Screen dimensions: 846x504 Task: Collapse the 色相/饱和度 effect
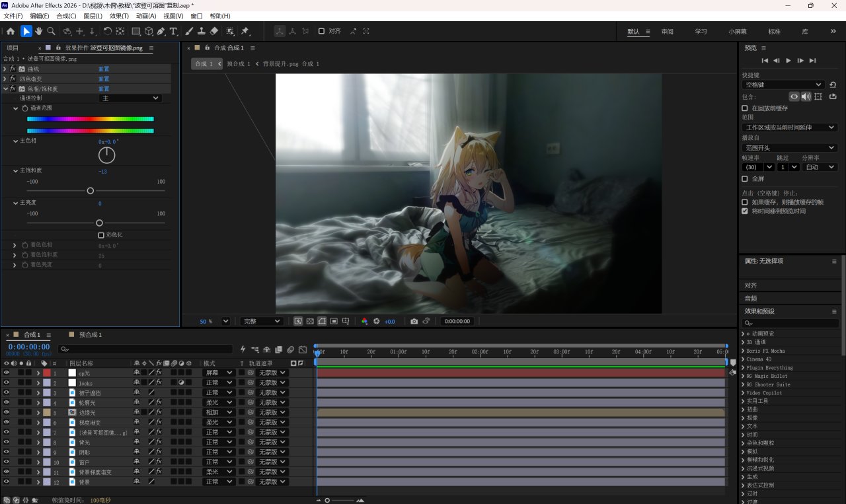[5, 89]
